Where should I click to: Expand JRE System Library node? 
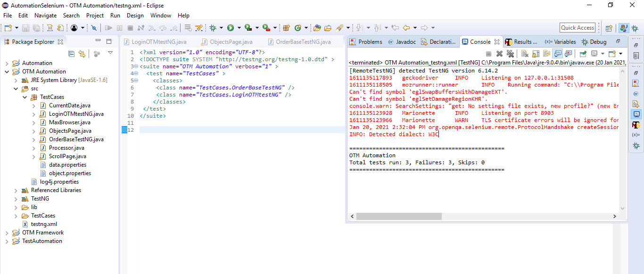pos(16,80)
